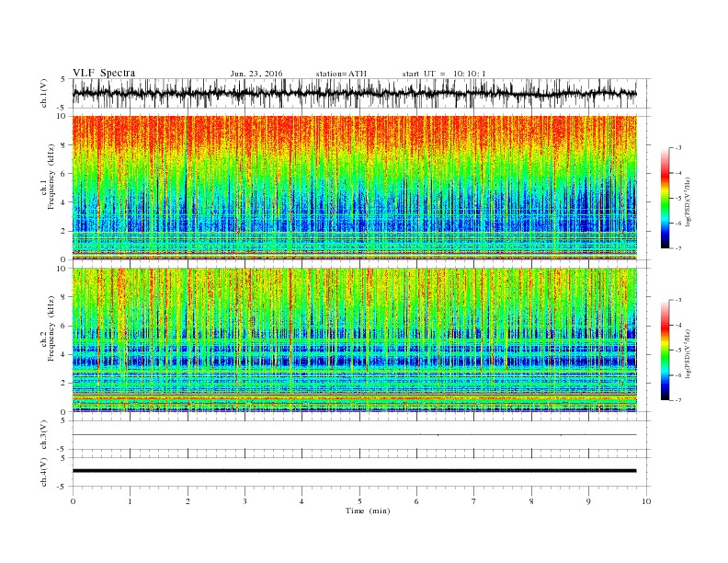Click the log(PSD) label beside ch.2 color scale
The image size is (728, 563).
[688, 353]
